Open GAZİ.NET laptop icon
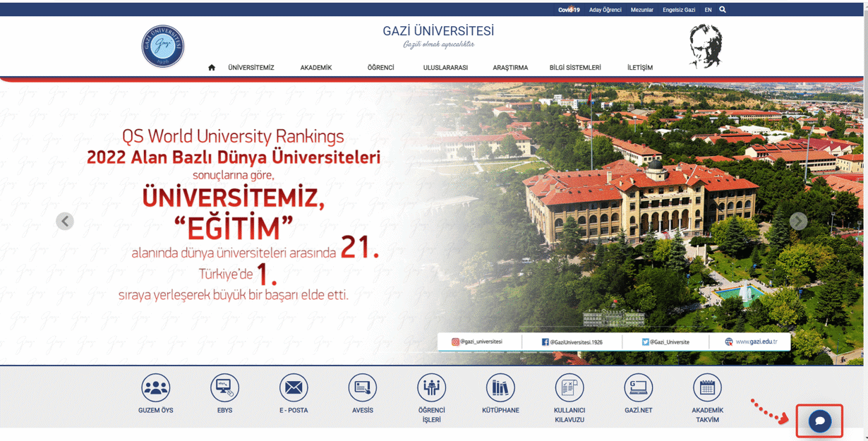This screenshot has height=441, width=868. point(639,387)
